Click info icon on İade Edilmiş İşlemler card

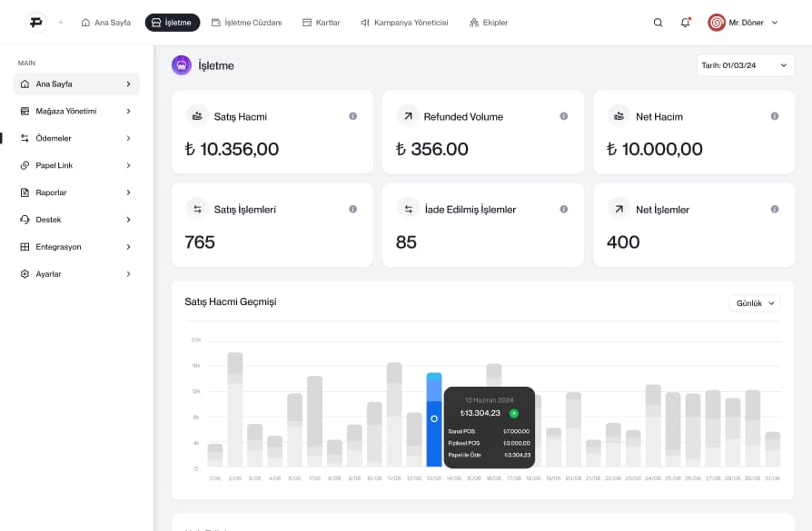[x=563, y=209]
